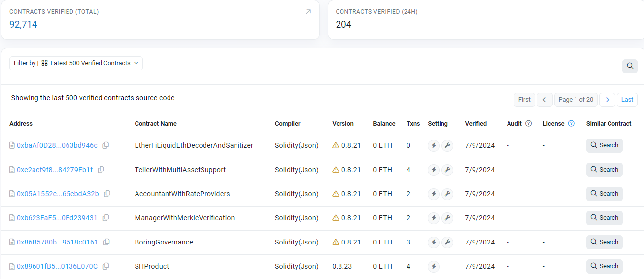The height and width of the screenshot is (279, 644).
Task: Copy address 0xe2acf9f8...84279Fb1f
Action: (101, 170)
